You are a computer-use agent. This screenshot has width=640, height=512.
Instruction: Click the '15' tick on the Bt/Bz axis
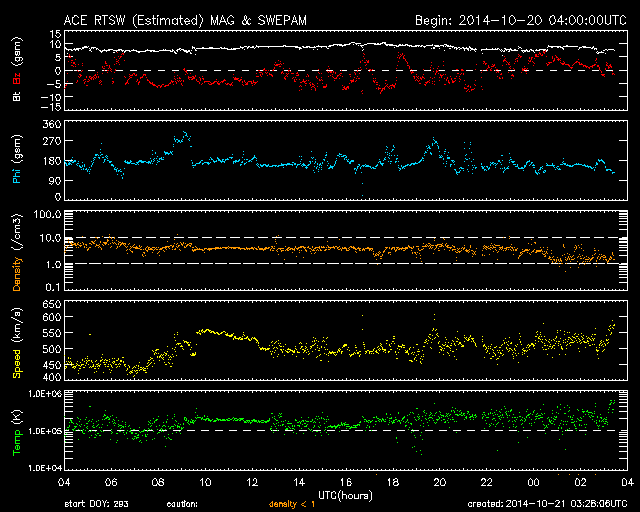56,34
